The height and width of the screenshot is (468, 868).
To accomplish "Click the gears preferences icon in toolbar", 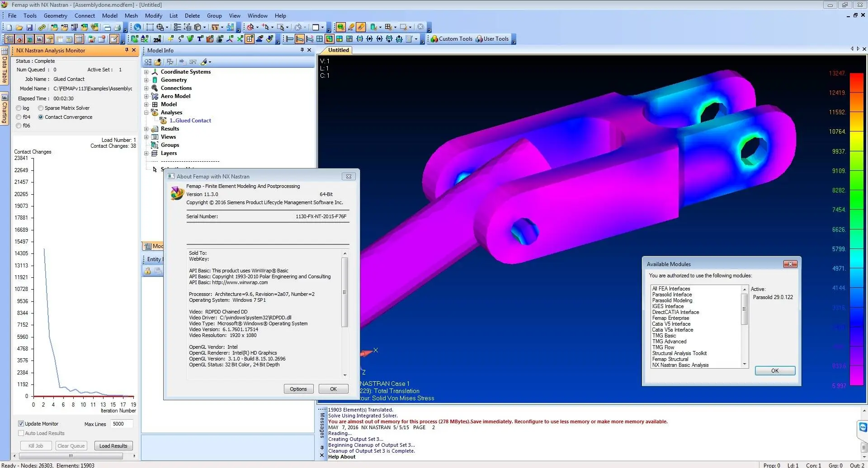I will click(42, 27).
